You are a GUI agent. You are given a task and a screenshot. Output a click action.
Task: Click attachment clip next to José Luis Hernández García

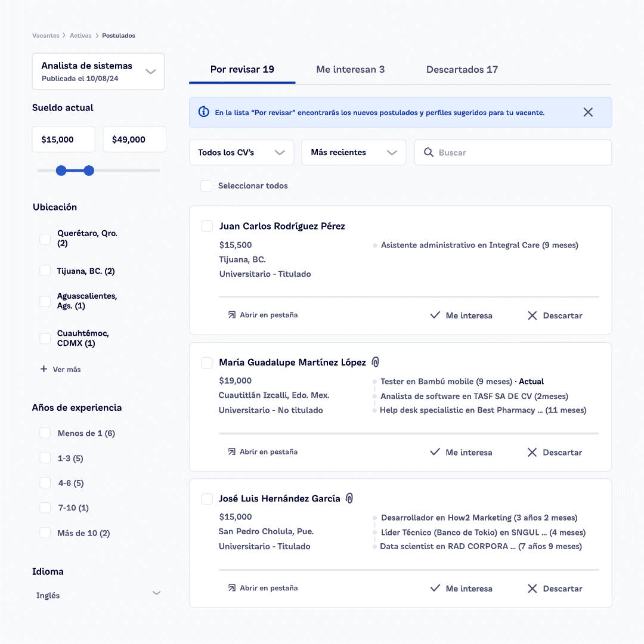[x=350, y=499]
